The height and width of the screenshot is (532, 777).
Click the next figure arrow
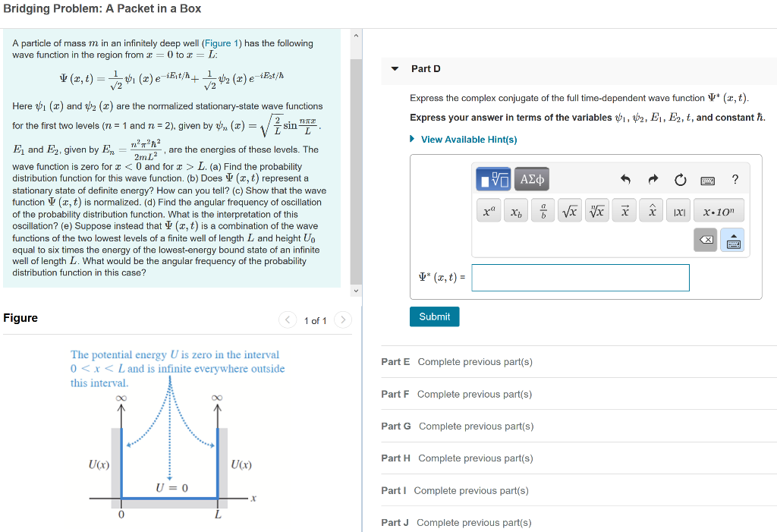343,320
